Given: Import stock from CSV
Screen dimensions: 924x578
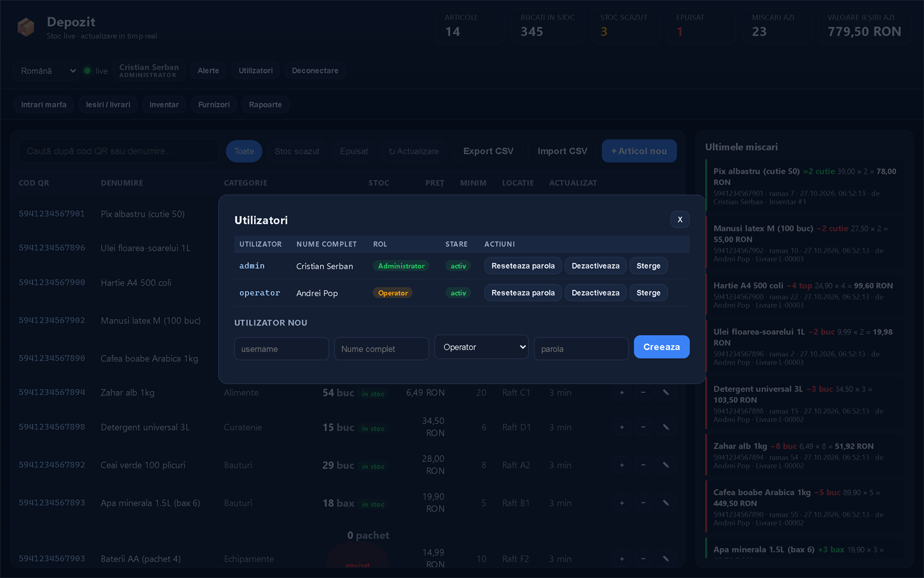Looking at the screenshot, I should coord(562,151).
